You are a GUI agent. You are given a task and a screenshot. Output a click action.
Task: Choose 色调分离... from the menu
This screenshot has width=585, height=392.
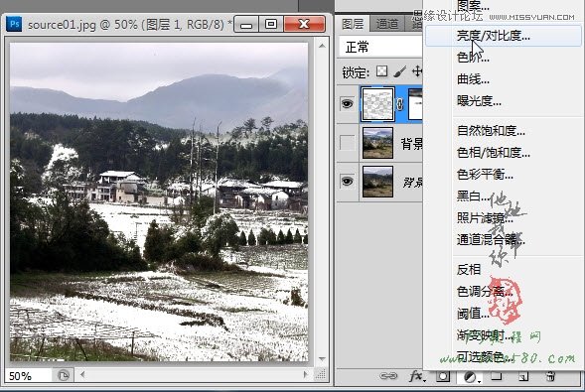pos(485,291)
